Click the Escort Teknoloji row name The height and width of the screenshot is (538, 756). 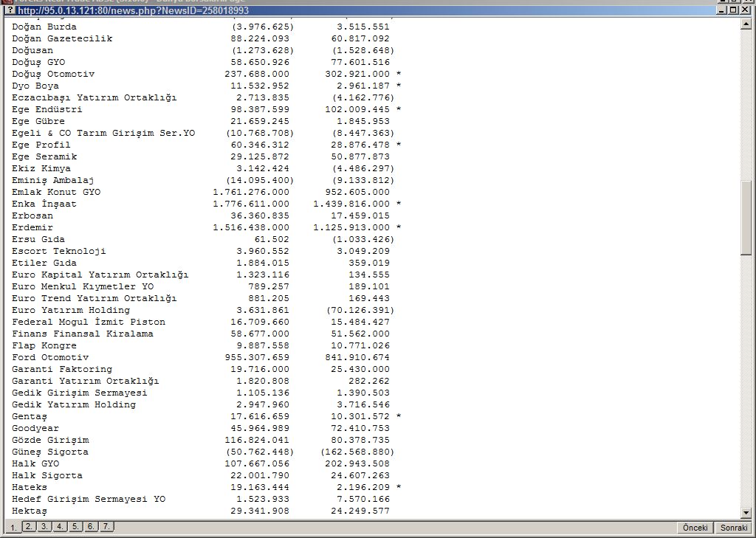tap(59, 251)
